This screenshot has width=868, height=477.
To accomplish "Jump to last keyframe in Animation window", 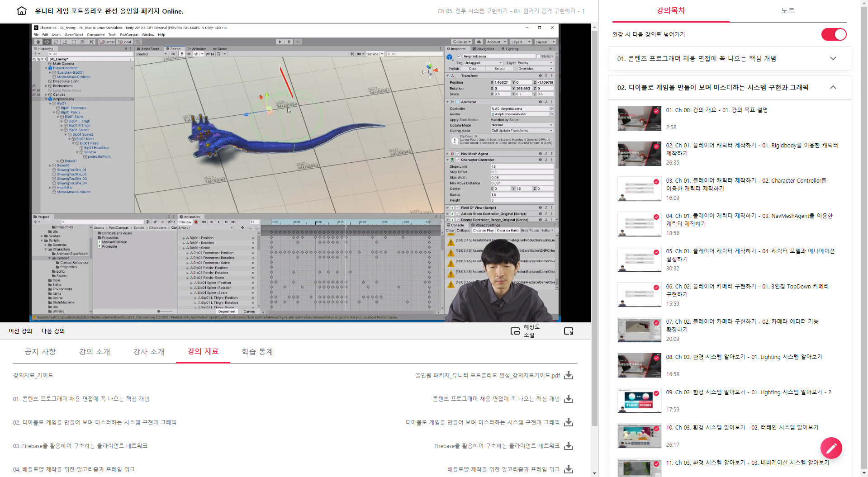I will 233,222.
